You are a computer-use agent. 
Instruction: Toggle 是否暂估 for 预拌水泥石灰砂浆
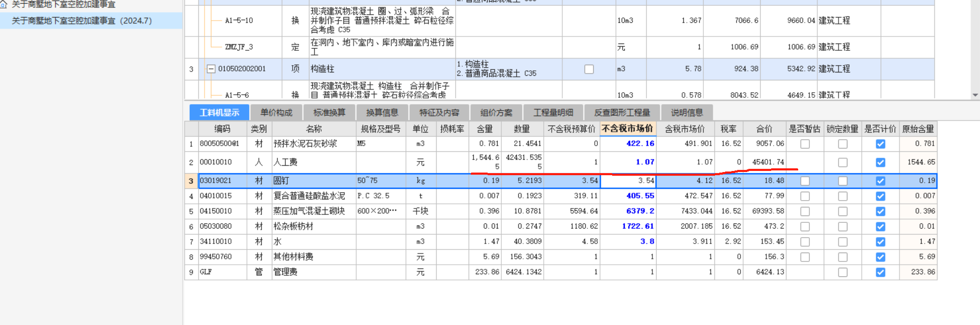click(x=805, y=144)
